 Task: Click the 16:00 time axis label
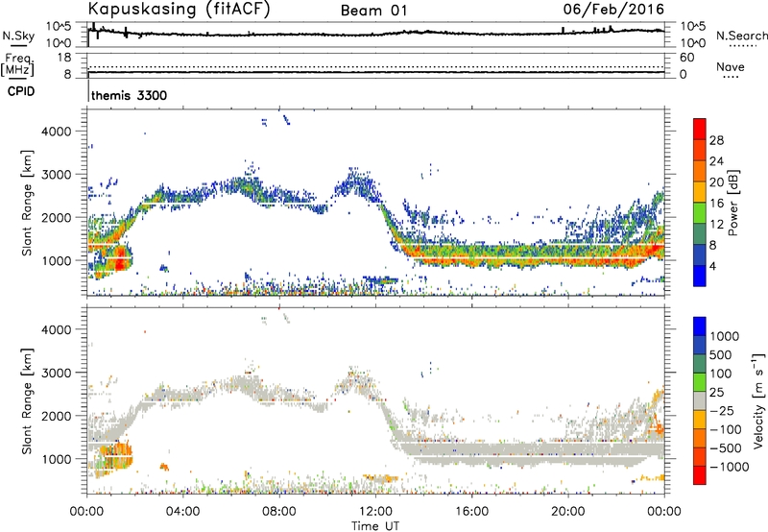471,512
